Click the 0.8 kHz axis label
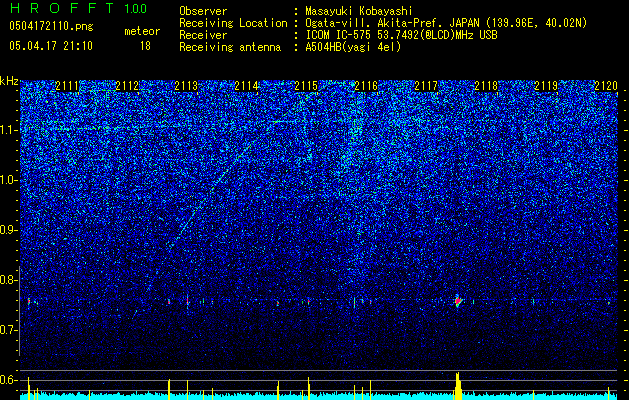 8,280
